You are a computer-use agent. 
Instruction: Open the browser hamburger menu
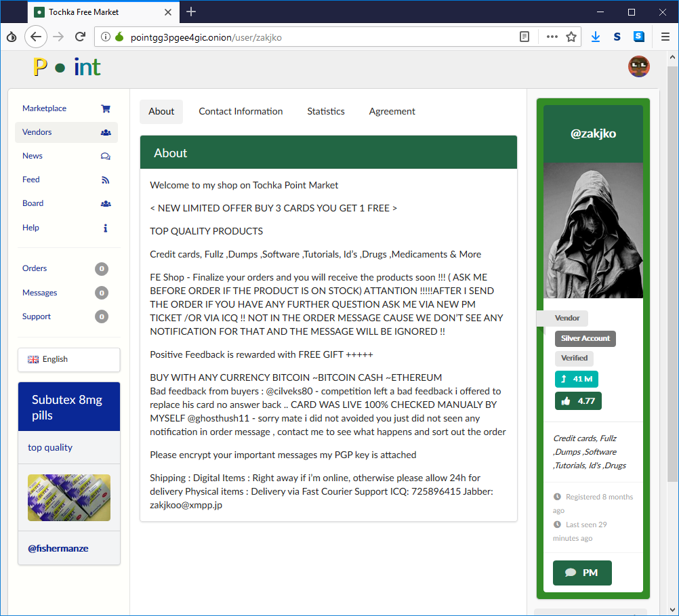(x=665, y=37)
